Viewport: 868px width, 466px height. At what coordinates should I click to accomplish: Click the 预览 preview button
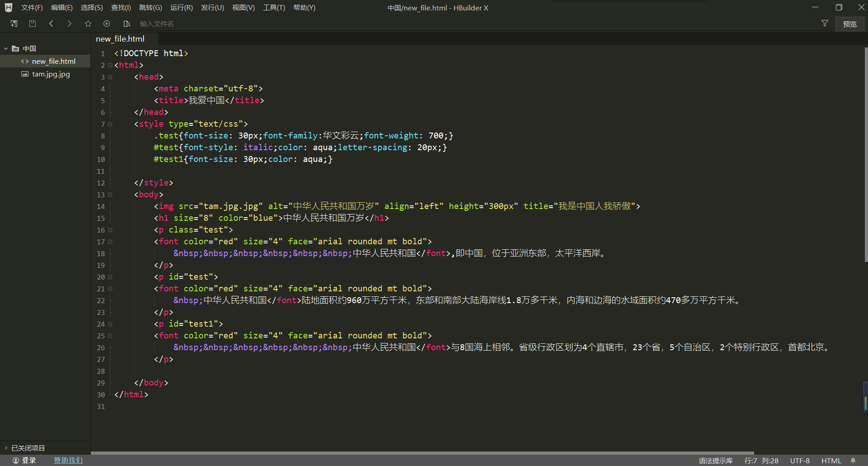pos(849,24)
